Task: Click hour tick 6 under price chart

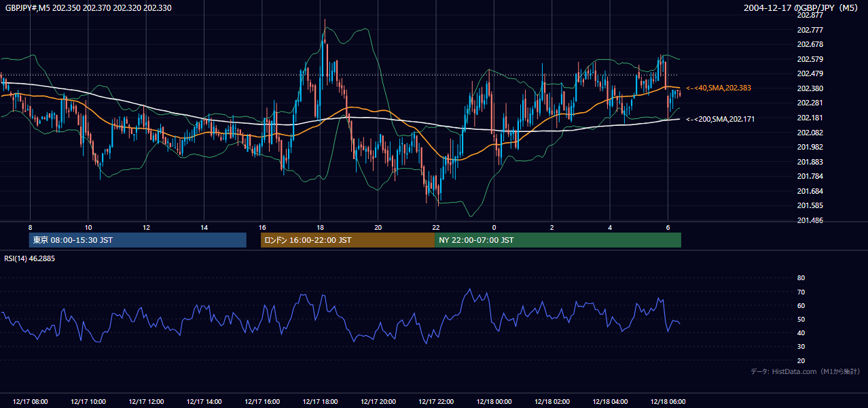Action: 668,227
